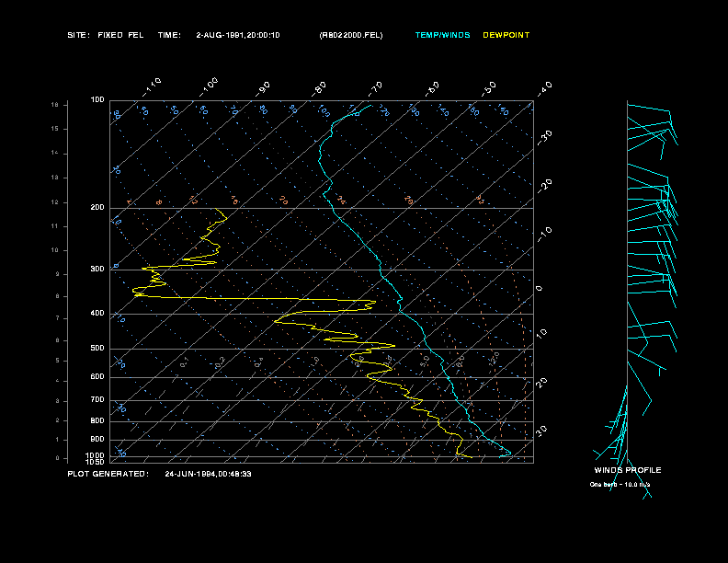Click the SITE: FIXED FEL header text
Screen dimensions: 728x563
pos(106,35)
